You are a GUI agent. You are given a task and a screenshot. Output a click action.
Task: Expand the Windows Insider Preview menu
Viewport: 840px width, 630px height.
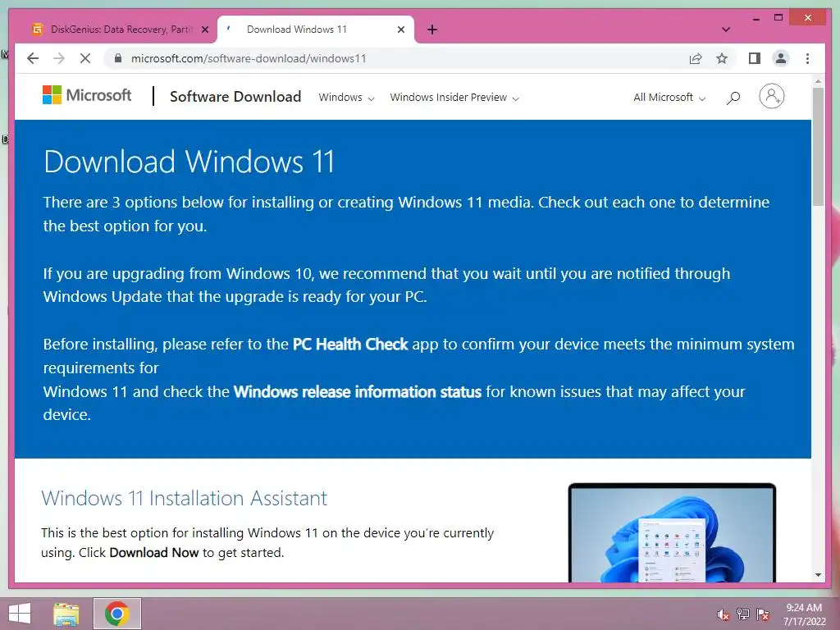[x=454, y=98]
